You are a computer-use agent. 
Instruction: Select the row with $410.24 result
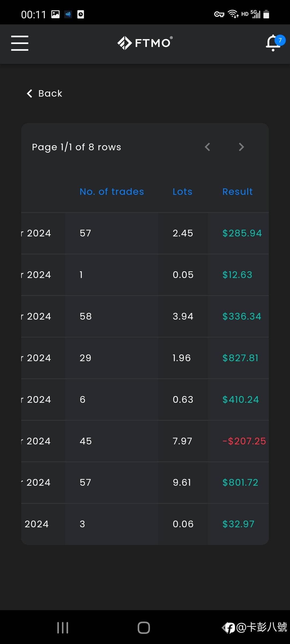point(145,400)
